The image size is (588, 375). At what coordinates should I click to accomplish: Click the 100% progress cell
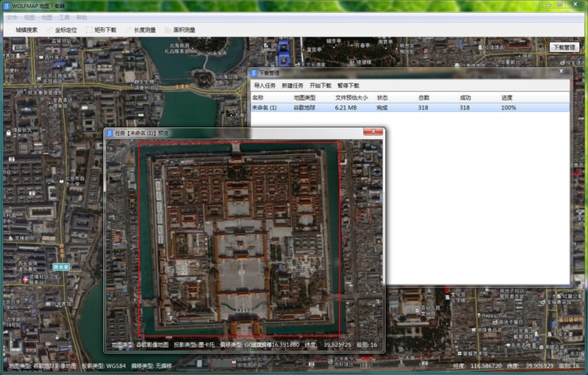[x=509, y=107]
